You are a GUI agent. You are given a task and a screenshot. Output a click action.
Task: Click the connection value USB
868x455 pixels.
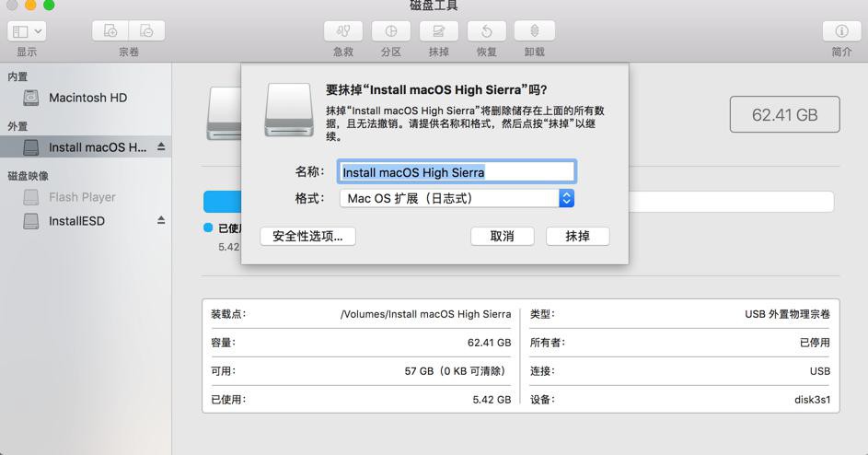click(x=820, y=371)
